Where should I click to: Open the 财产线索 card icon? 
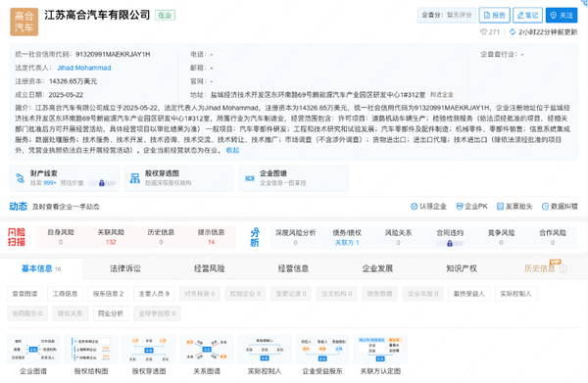21,178
